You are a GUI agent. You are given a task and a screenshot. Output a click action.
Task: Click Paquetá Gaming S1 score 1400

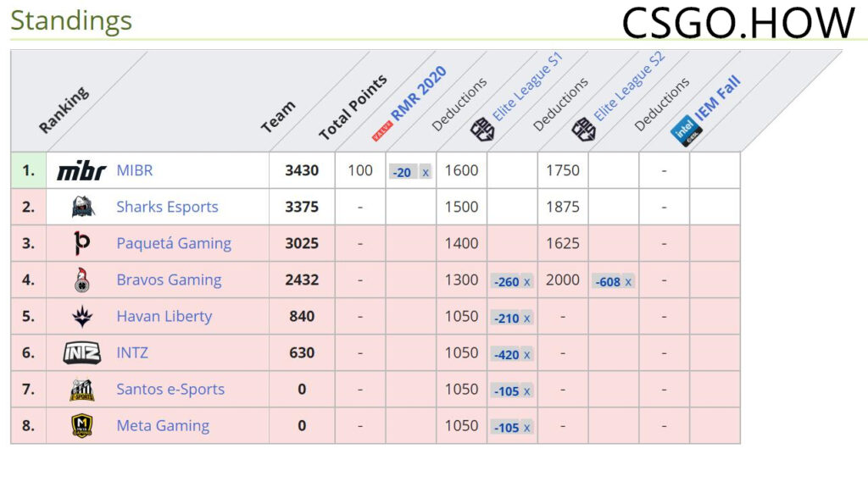pos(462,243)
